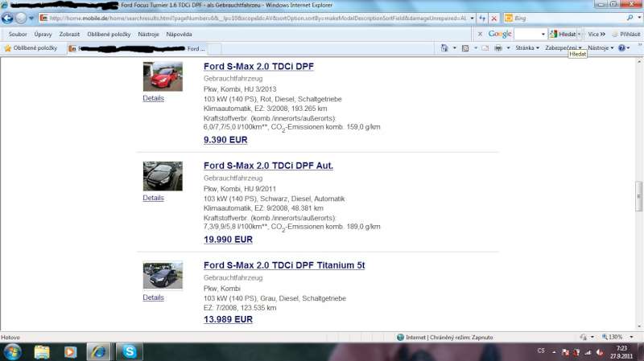This screenshot has height=361, width=644.
Task: Expand the Zabezpečení dropdown menu
Action: (562, 48)
